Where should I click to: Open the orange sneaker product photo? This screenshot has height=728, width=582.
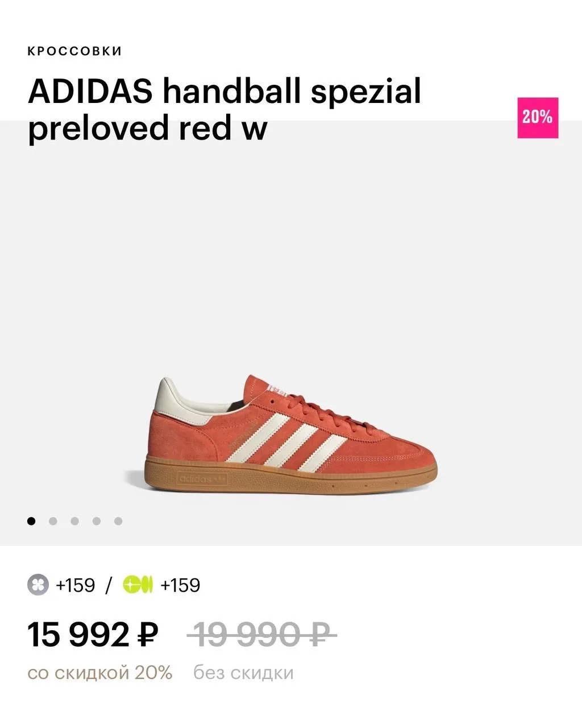point(281,436)
